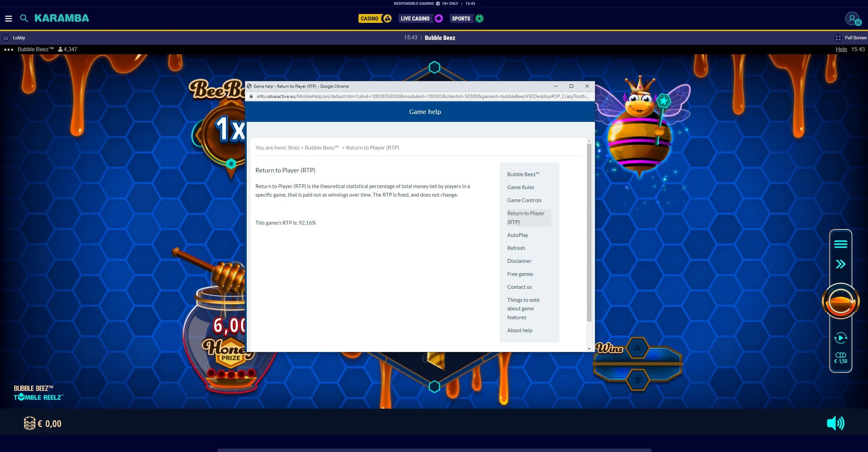Maximize the Game help popup window
This screenshot has width=868, height=452.
(571, 86)
